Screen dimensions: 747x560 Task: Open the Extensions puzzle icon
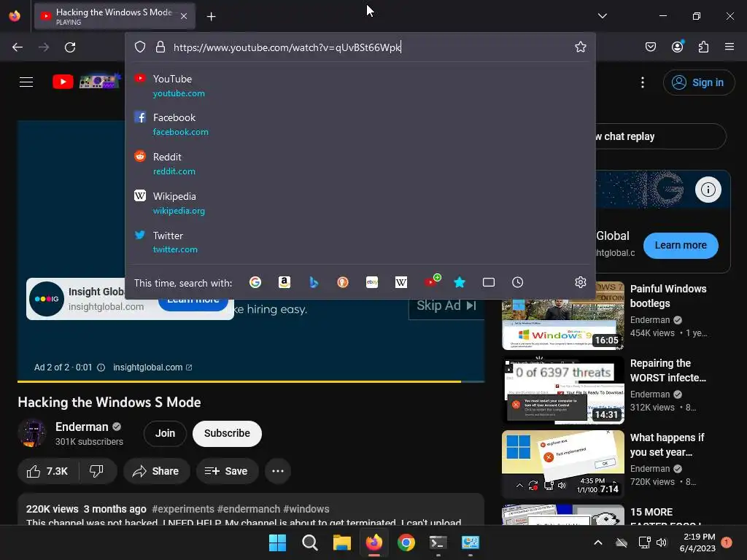(704, 47)
